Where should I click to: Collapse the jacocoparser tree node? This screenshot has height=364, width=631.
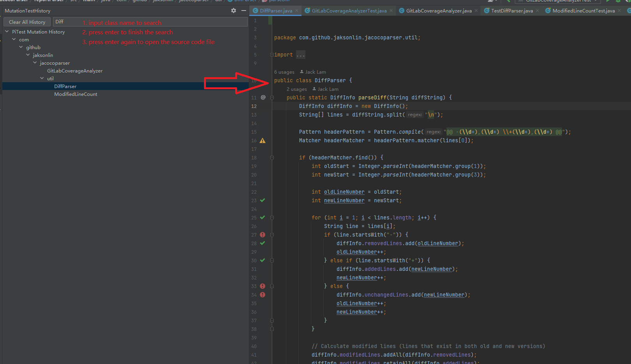click(x=35, y=63)
